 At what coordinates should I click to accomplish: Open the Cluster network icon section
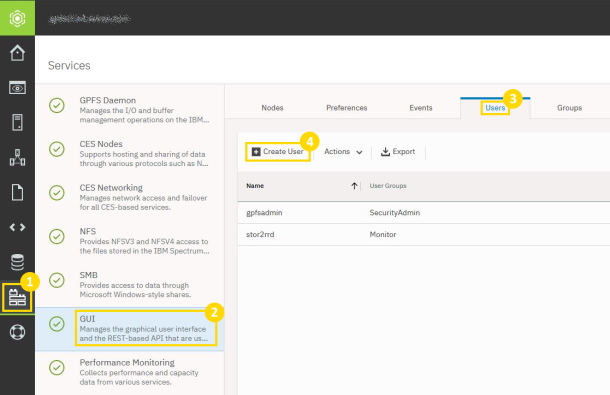pos(17,157)
